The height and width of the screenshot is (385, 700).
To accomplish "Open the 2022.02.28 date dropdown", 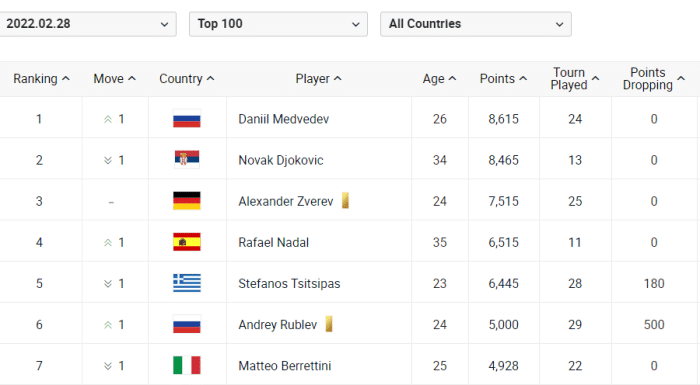I will pos(87,24).
